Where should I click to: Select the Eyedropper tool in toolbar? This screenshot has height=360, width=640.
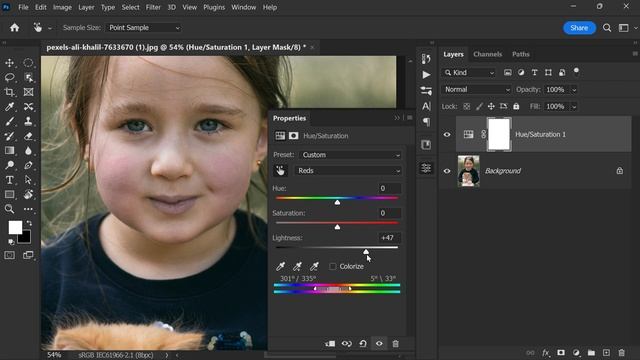[x=9, y=107]
